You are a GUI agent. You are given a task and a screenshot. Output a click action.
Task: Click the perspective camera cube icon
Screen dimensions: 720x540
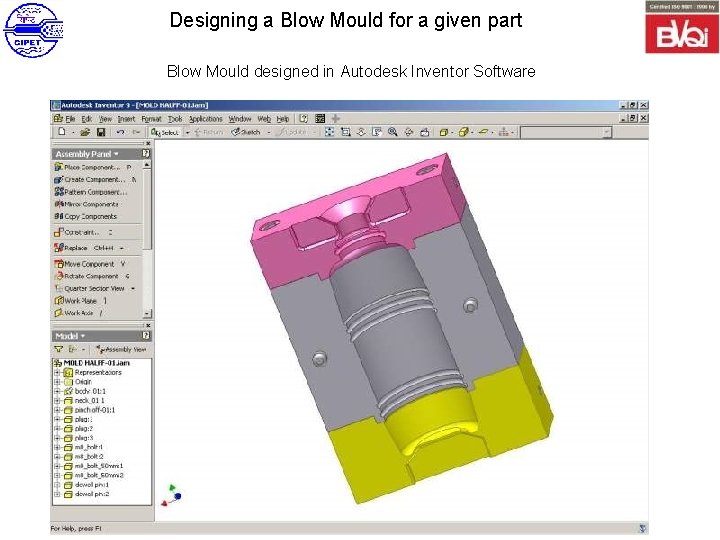tap(463, 132)
